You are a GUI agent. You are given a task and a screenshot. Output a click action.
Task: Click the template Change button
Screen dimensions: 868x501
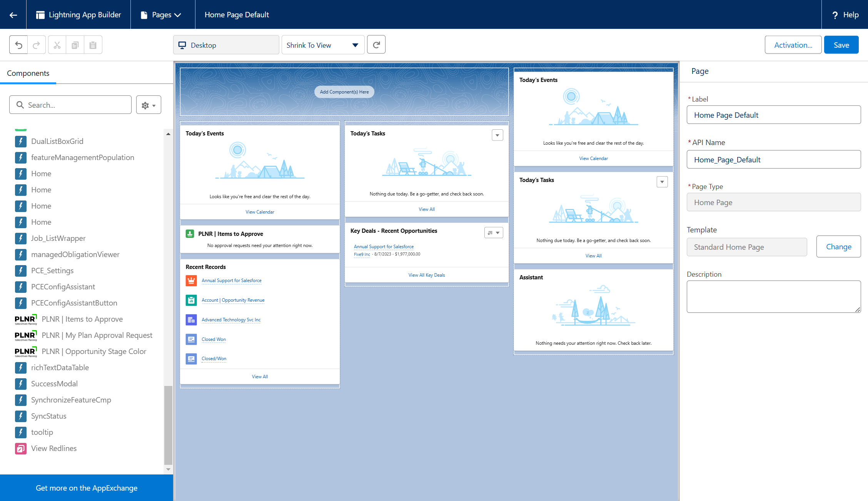pyautogui.click(x=838, y=247)
